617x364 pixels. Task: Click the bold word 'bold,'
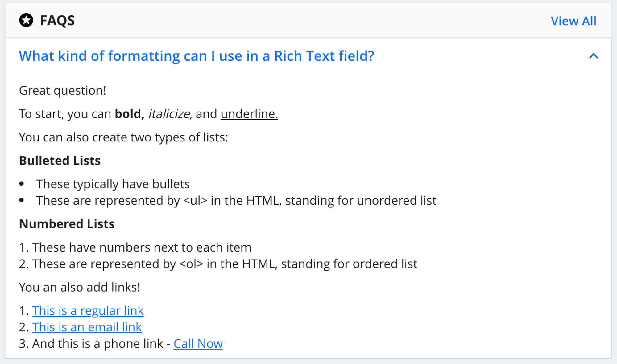130,114
